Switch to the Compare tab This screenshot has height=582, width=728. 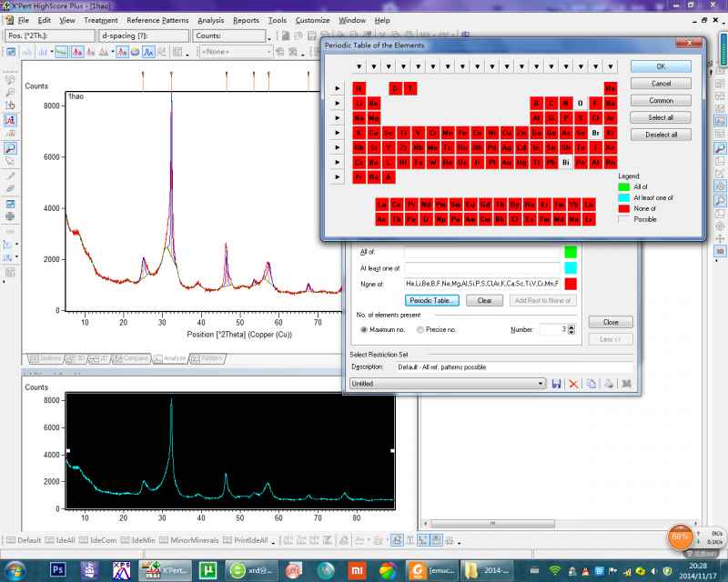point(130,358)
